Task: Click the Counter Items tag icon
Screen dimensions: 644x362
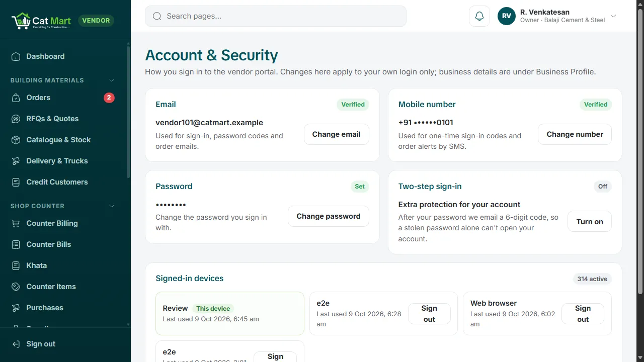Action: 16,287
